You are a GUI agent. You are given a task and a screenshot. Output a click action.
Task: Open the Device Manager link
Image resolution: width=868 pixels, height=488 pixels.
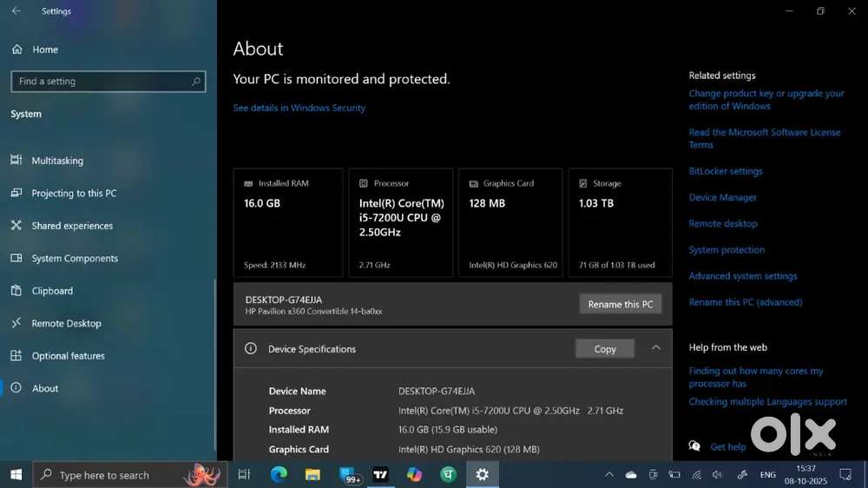tap(722, 197)
